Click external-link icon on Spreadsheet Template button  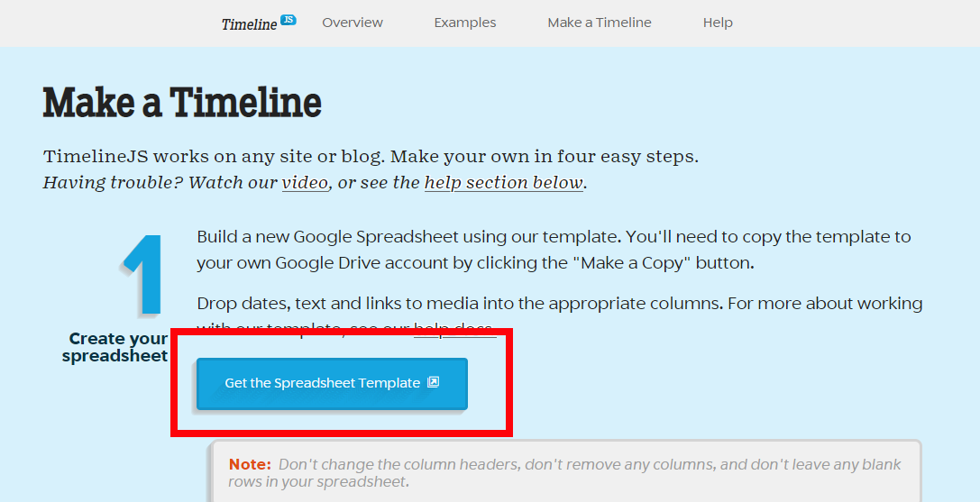click(x=433, y=382)
